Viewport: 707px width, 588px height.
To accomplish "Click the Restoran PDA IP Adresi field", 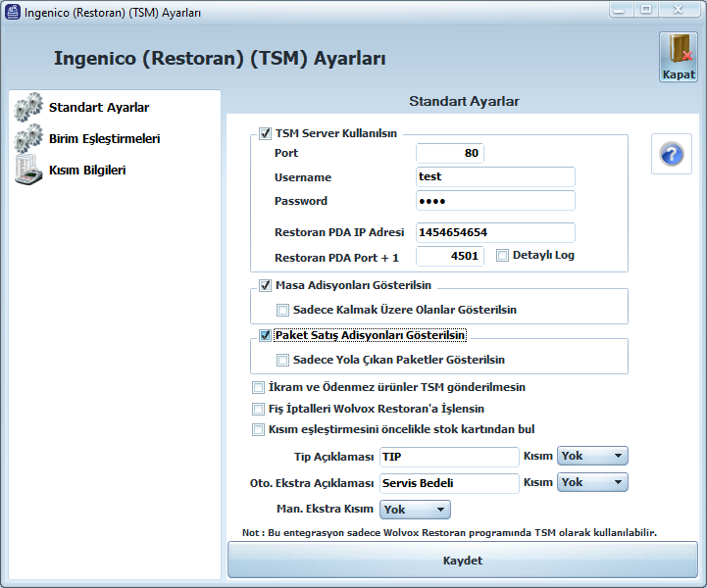I will [495, 233].
